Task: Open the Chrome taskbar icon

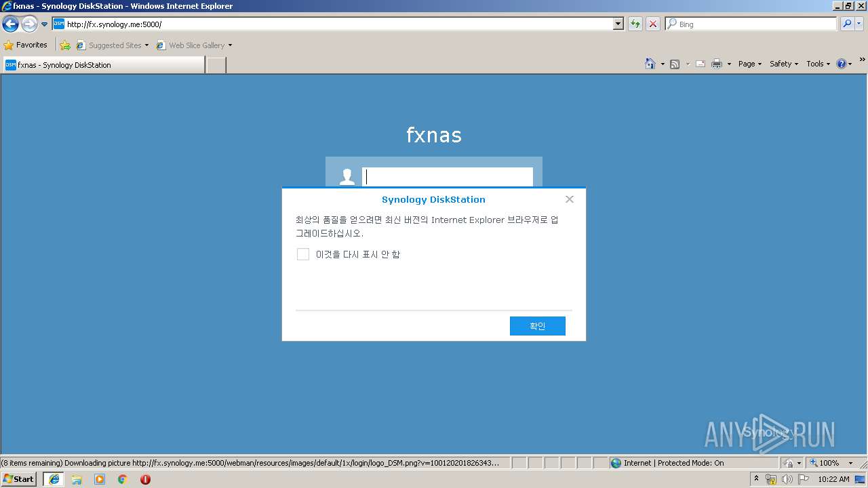Action: pyautogui.click(x=123, y=479)
